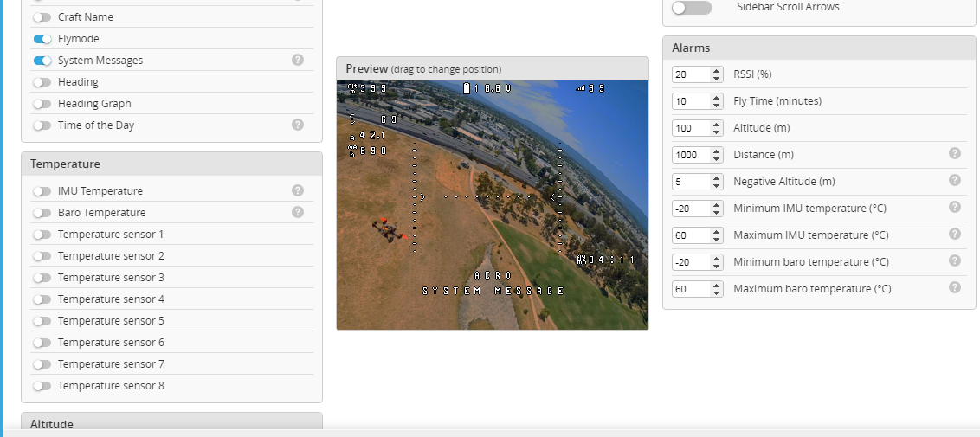The image size is (980, 437).
Task: Click the 42.1 amperage OSD readout
Action: pos(367,136)
